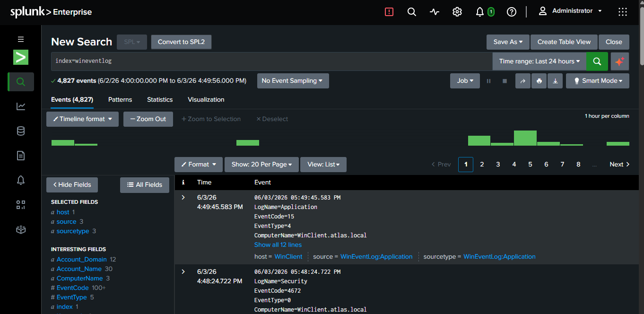This screenshot has width=644, height=314.
Task: Toggle the hamburger sidebar menu
Action: [21, 39]
